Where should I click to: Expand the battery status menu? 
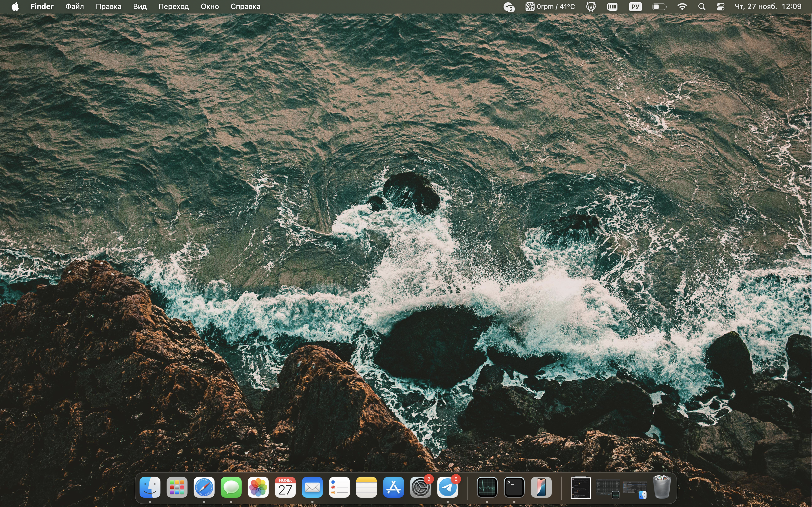(659, 7)
